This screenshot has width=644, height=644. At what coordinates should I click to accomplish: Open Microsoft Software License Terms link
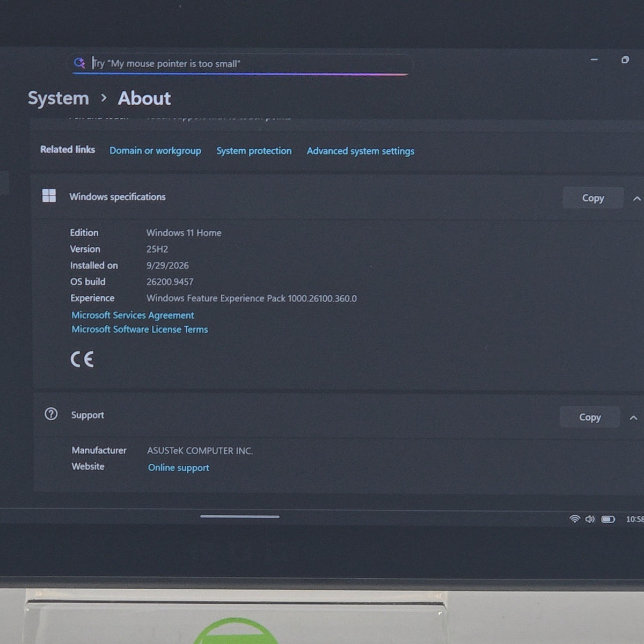[140, 330]
